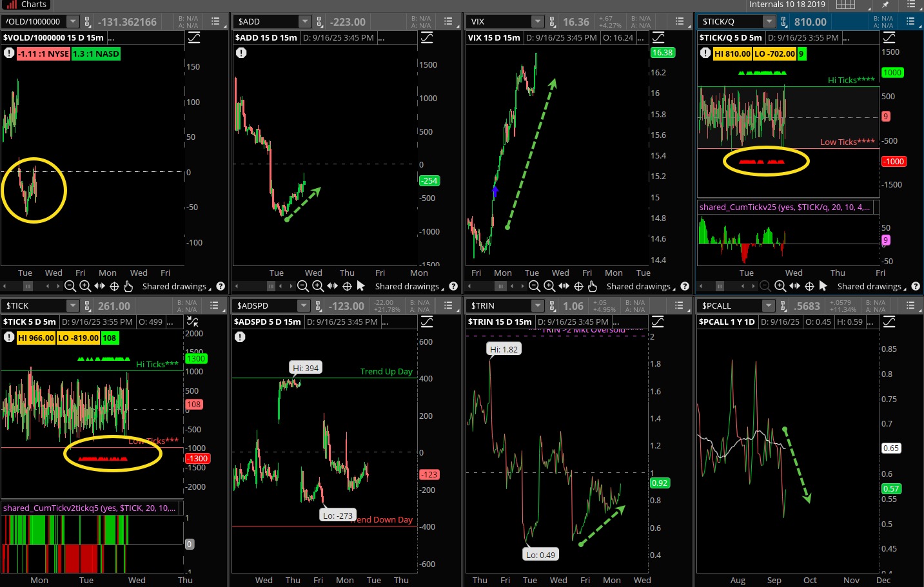Click symbol link icon beside $TICK/Q
The height and width of the screenshot is (587, 924).
(783, 22)
